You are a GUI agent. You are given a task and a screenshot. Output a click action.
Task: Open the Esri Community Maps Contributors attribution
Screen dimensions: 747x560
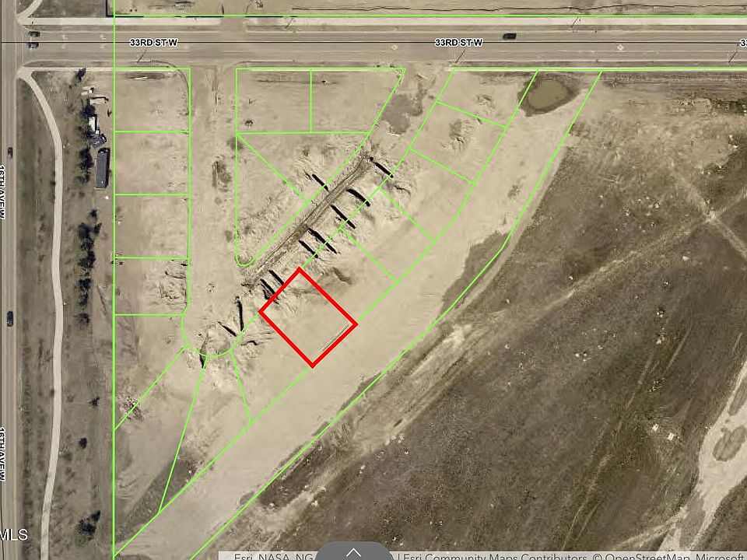[496, 555]
